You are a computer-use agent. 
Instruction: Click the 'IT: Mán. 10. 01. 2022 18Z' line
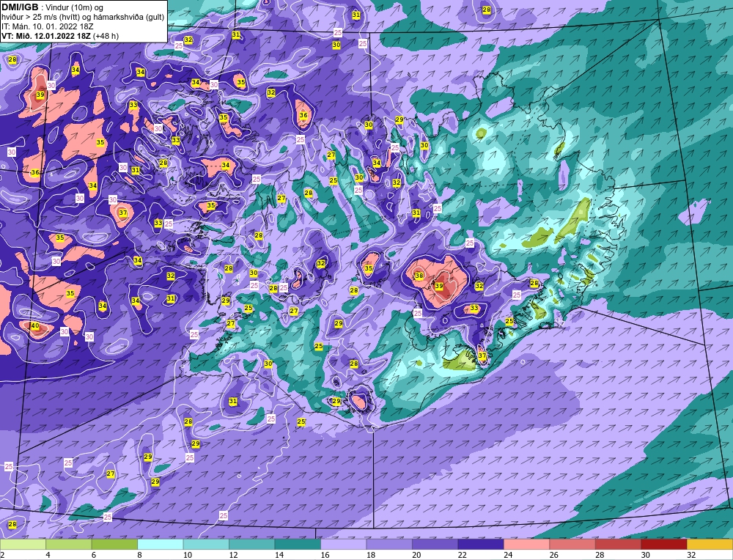(48, 26)
